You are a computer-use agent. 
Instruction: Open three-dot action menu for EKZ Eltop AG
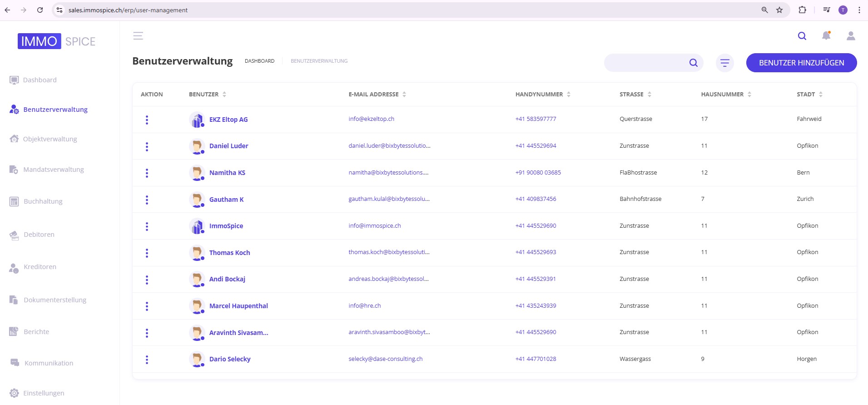point(147,120)
